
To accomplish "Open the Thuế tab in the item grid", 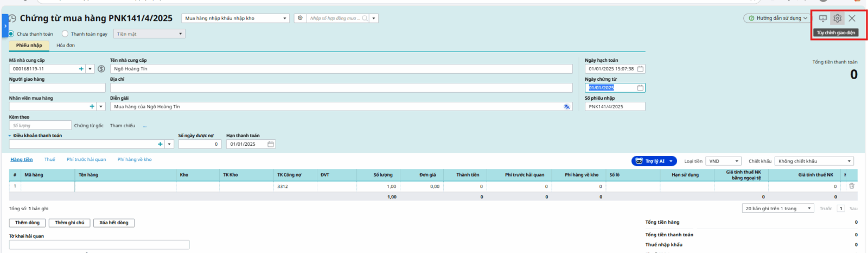I will coord(49,160).
